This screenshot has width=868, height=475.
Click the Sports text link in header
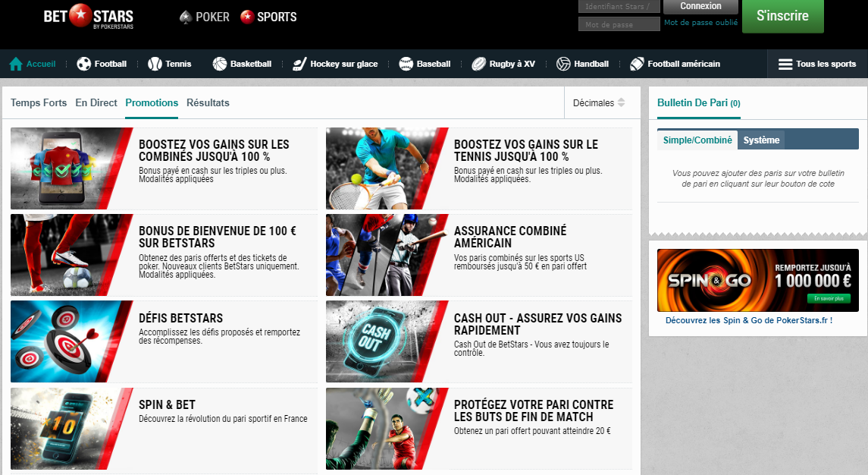click(277, 17)
